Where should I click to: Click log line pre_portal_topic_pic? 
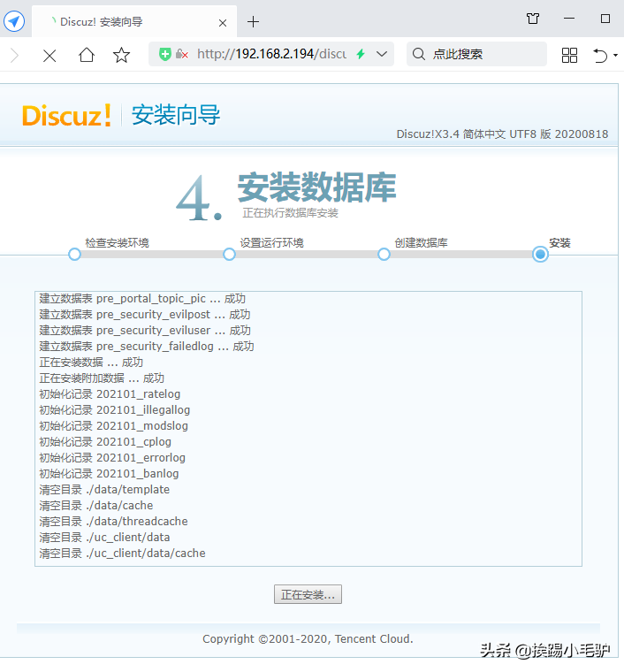142,299
